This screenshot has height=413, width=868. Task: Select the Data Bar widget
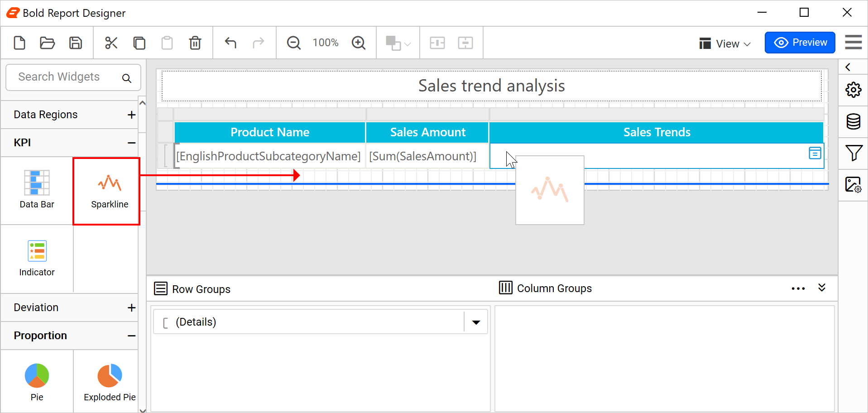37,190
